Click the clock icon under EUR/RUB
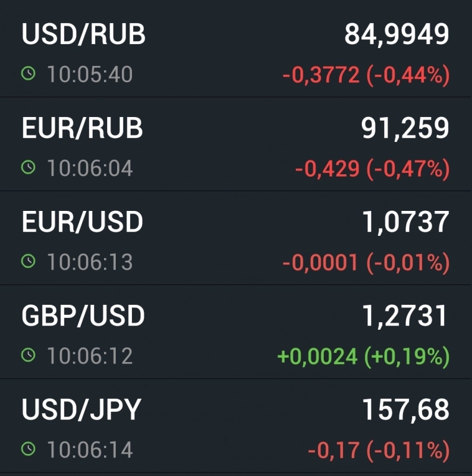This screenshot has height=476, width=472. pos(28,168)
